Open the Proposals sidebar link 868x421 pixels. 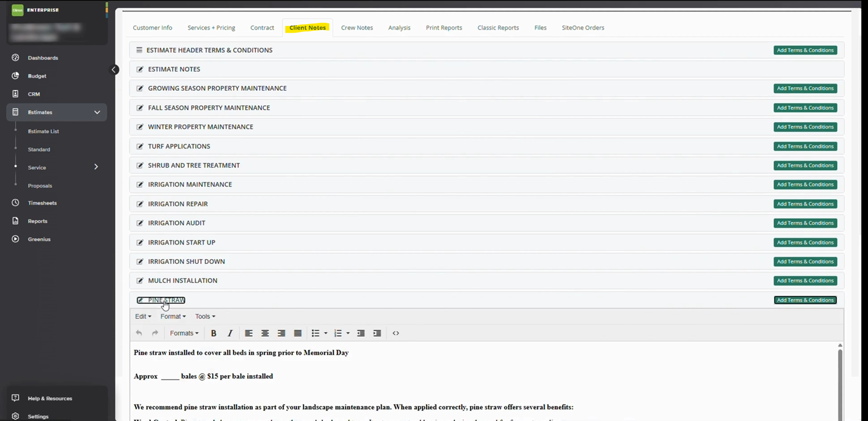tap(40, 185)
